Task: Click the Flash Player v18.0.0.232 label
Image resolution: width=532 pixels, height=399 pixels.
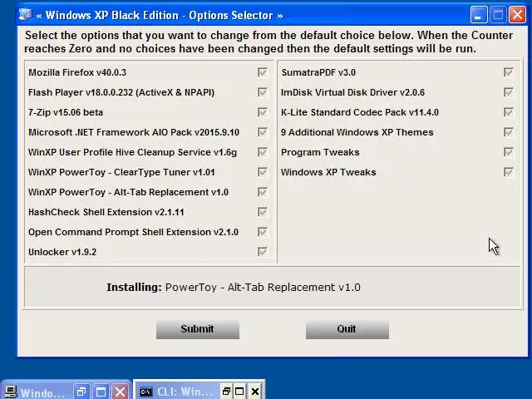Action: click(x=121, y=92)
